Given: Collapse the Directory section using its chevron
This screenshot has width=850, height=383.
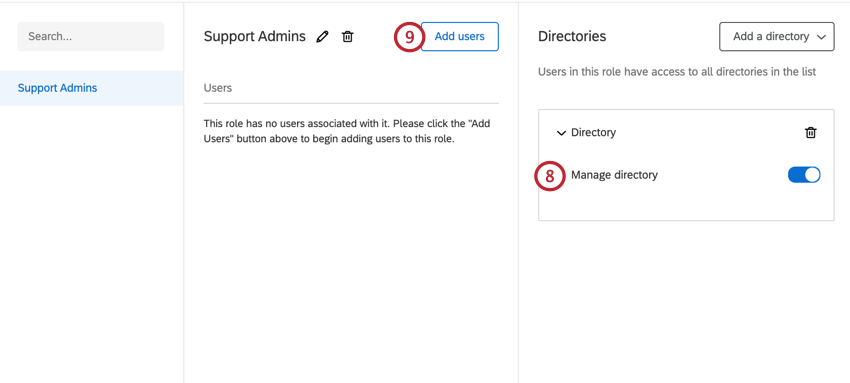Looking at the screenshot, I should (561, 133).
